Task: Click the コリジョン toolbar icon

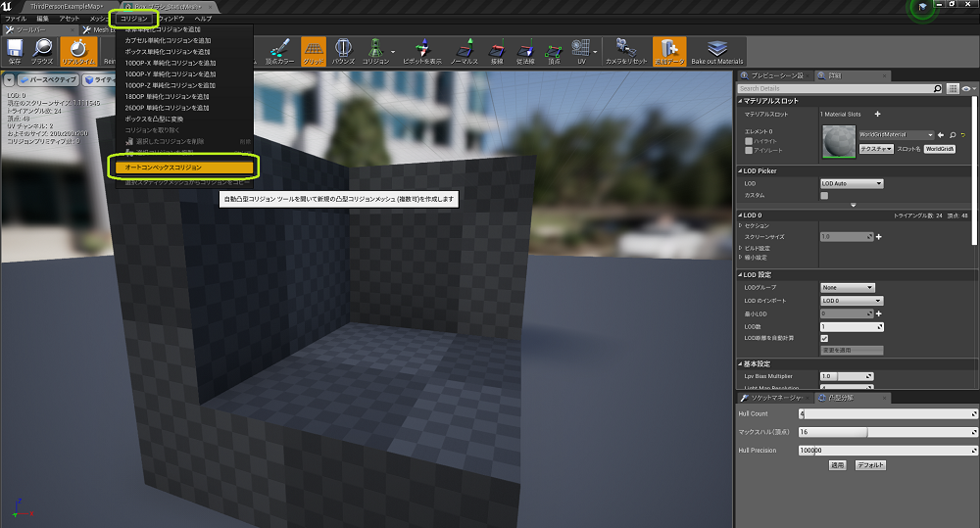Action: point(375,51)
